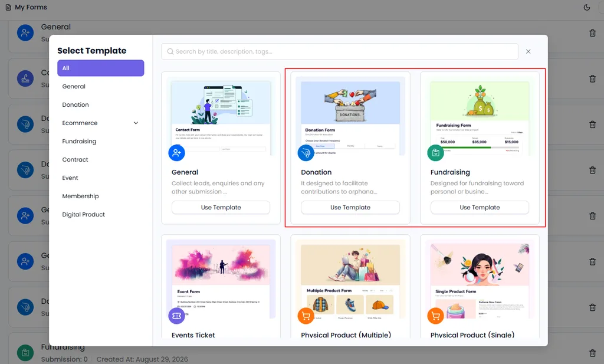Click the Select Template heading
Image resolution: width=604 pixels, height=364 pixels.
coord(91,51)
